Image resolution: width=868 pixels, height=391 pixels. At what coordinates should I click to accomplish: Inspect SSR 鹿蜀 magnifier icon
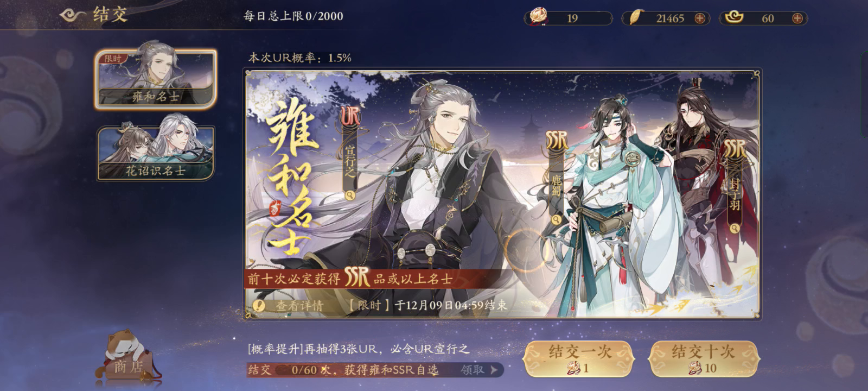click(556, 219)
